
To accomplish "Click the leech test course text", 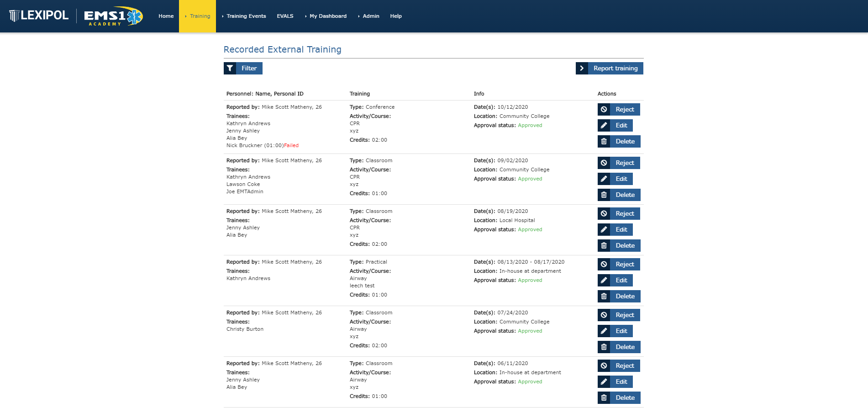I will point(362,286).
